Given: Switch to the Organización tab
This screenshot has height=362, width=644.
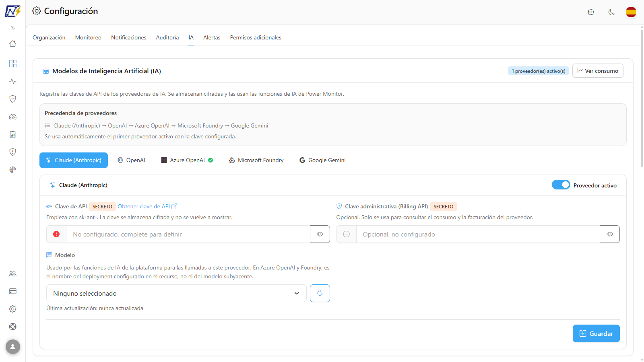Looking at the screenshot, I should (49, 37).
